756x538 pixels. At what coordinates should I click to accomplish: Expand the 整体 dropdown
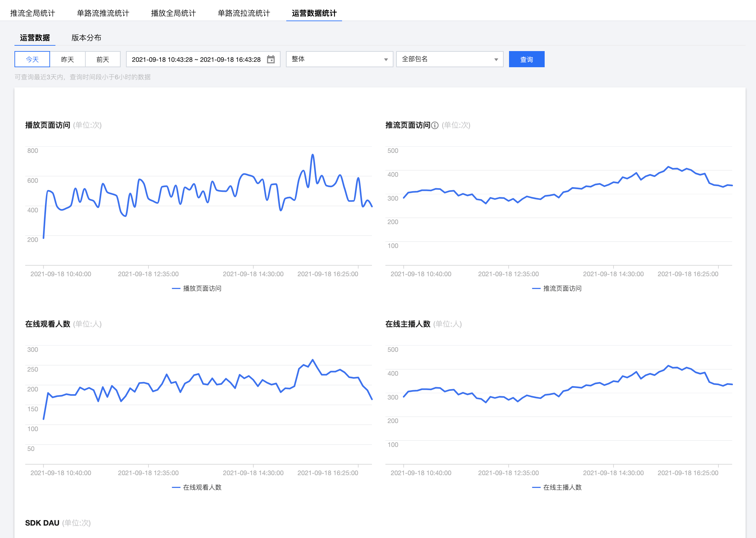pyautogui.click(x=339, y=59)
